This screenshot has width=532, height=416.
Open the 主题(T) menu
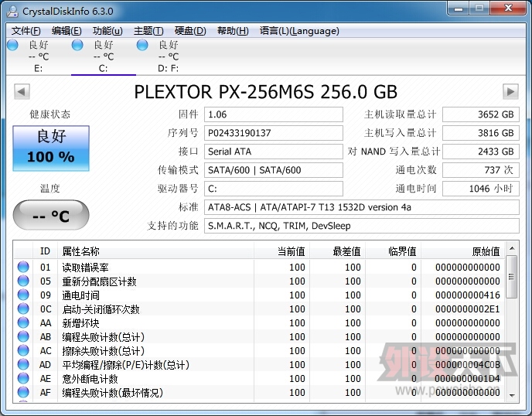[x=148, y=31]
